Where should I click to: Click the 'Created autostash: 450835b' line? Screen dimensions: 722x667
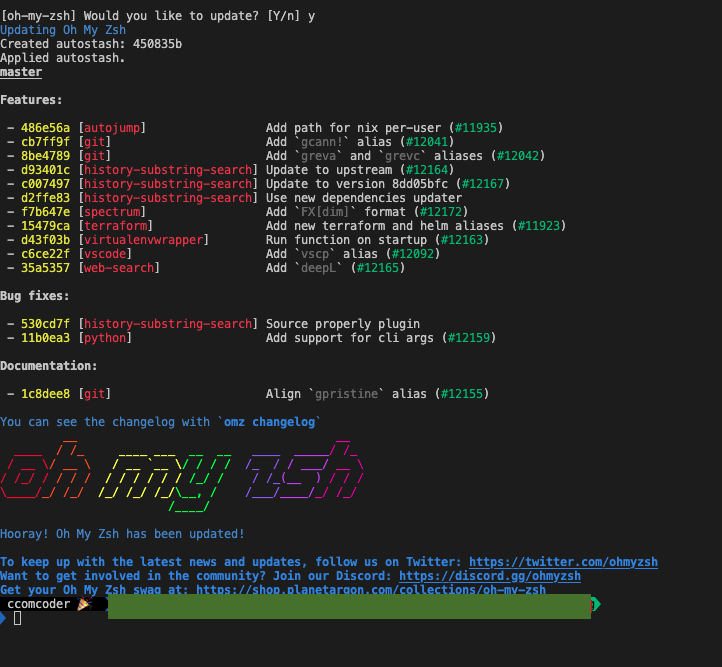point(91,44)
